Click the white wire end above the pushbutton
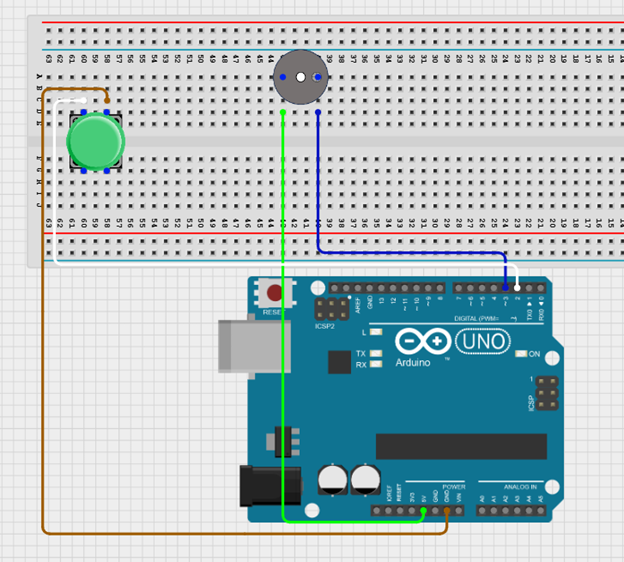 [84, 100]
